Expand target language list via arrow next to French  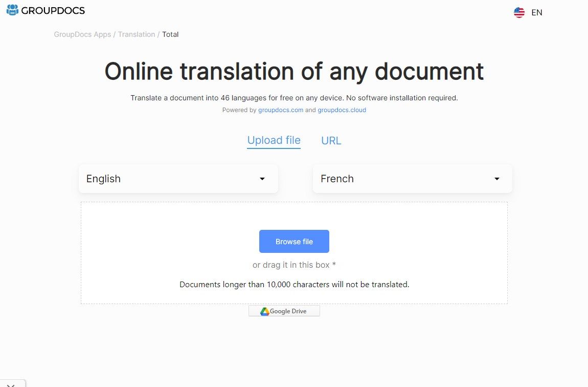[x=497, y=179]
